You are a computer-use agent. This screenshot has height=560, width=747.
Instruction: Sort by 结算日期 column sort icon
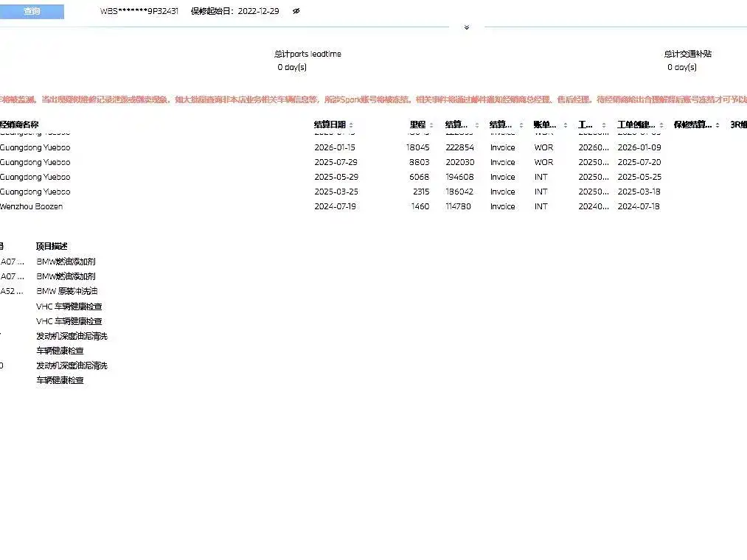coord(351,125)
